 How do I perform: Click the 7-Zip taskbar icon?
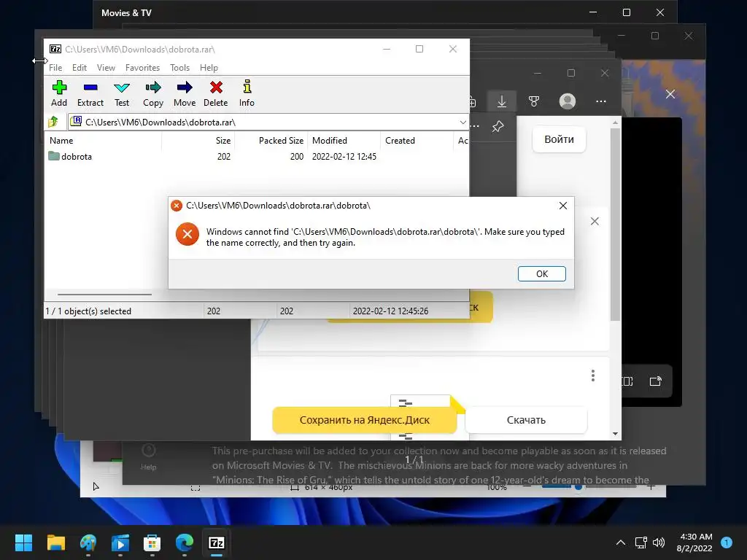[216, 542]
